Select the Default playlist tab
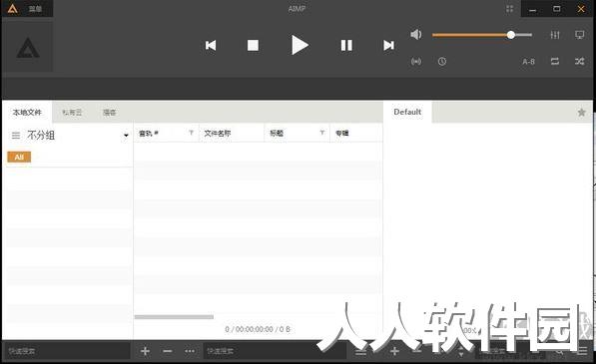The width and height of the screenshot is (596, 364). [x=407, y=112]
